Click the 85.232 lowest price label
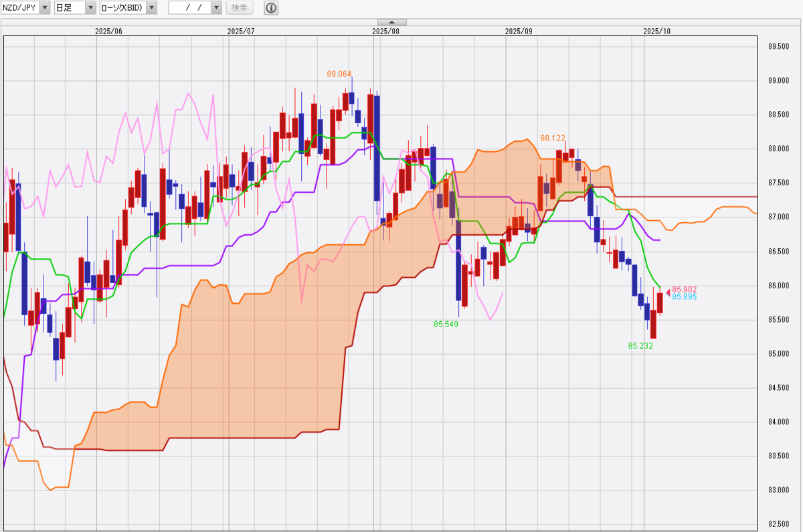This screenshot has width=803, height=532. tap(640, 346)
